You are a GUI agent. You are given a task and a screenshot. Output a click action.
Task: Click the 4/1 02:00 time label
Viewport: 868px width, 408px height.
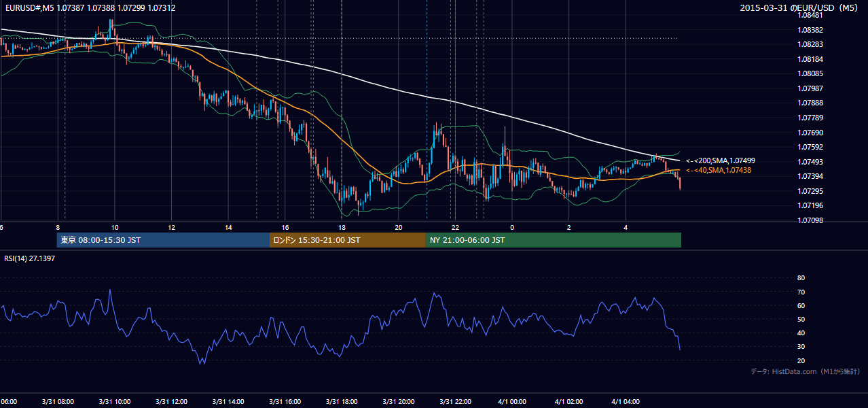click(x=569, y=402)
